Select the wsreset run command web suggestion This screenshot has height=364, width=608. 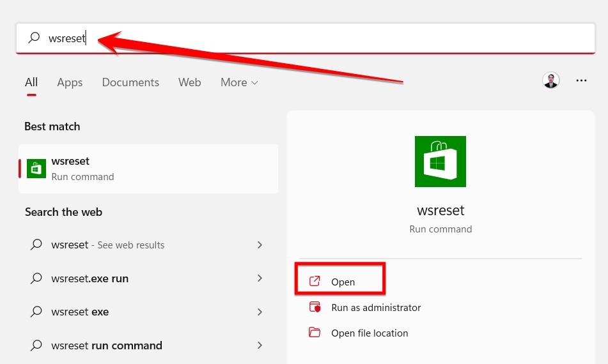147,345
